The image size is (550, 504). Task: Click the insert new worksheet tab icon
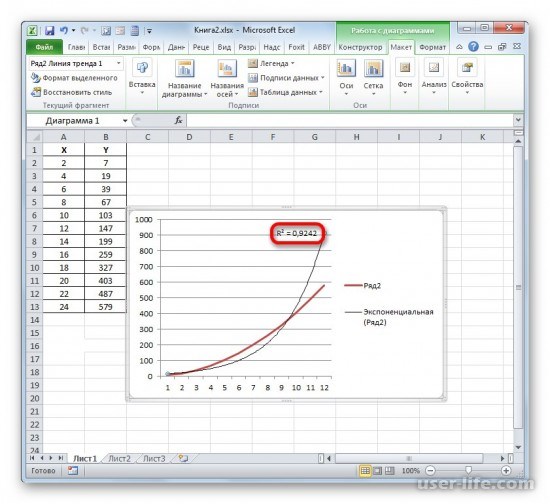click(183, 458)
